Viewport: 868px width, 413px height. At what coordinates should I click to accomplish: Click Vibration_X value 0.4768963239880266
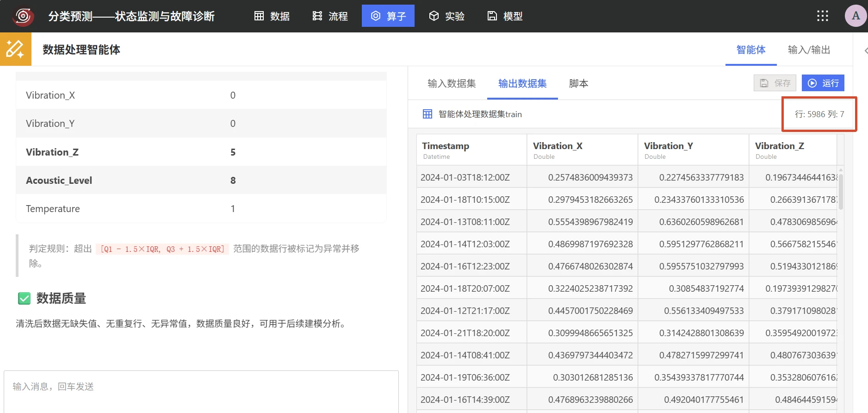click(583, 399)
